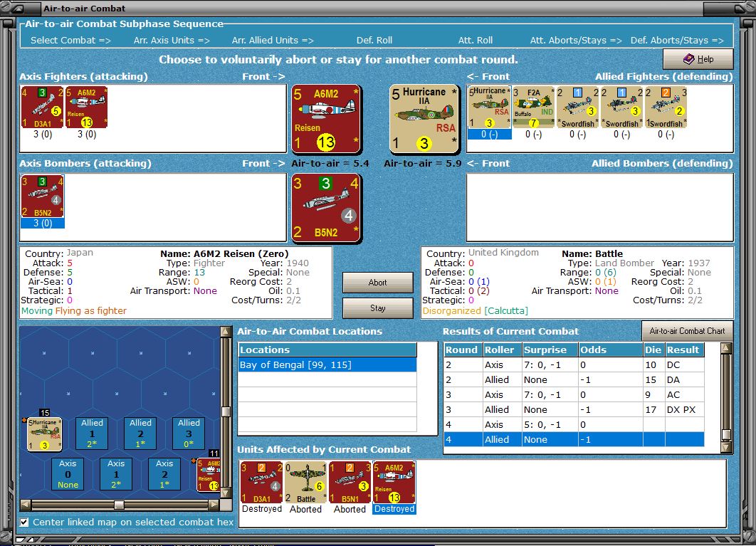Click map vertical scrollbar down arrow
This screenshot has width=756, height=546.
tap(225, 493)
